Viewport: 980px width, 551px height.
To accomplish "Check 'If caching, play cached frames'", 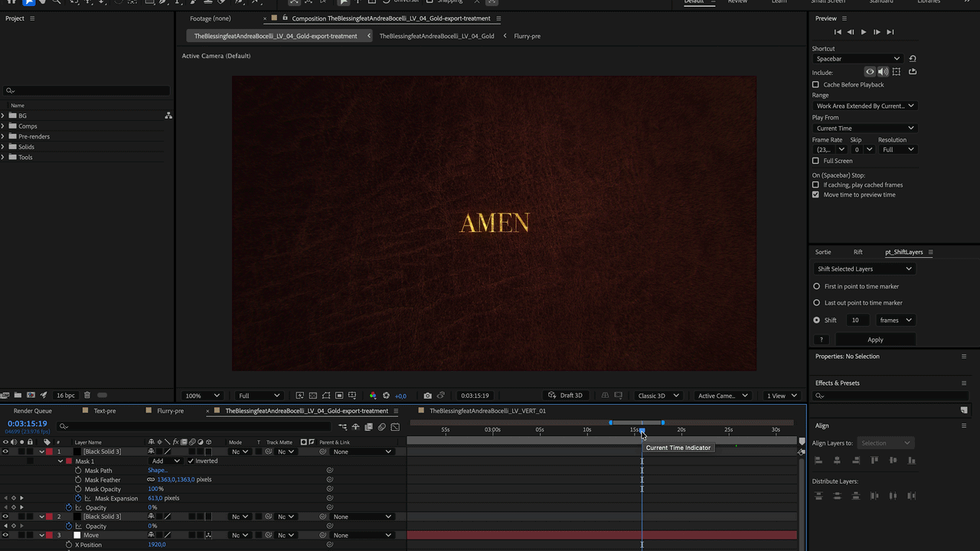I will [x=815, y=184].
